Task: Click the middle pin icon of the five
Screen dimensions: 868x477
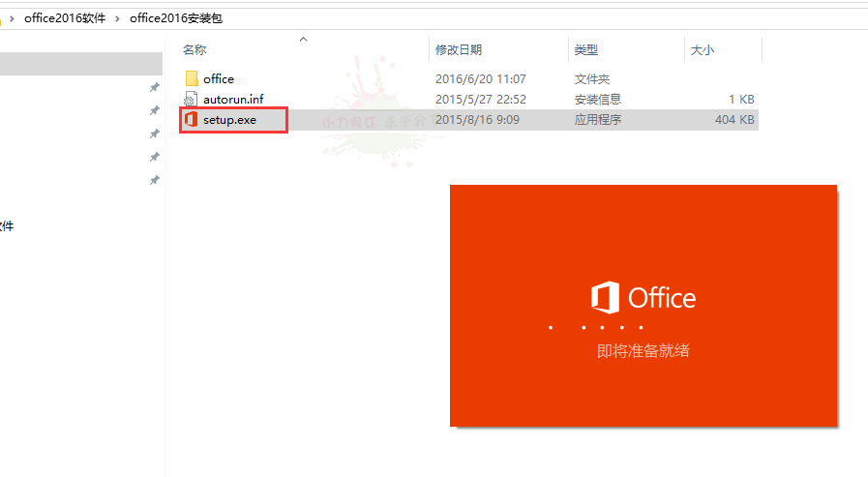Action: 154,134
